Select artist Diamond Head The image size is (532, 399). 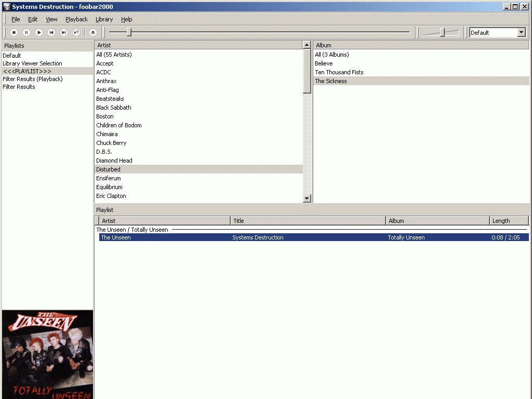[198, 161]
